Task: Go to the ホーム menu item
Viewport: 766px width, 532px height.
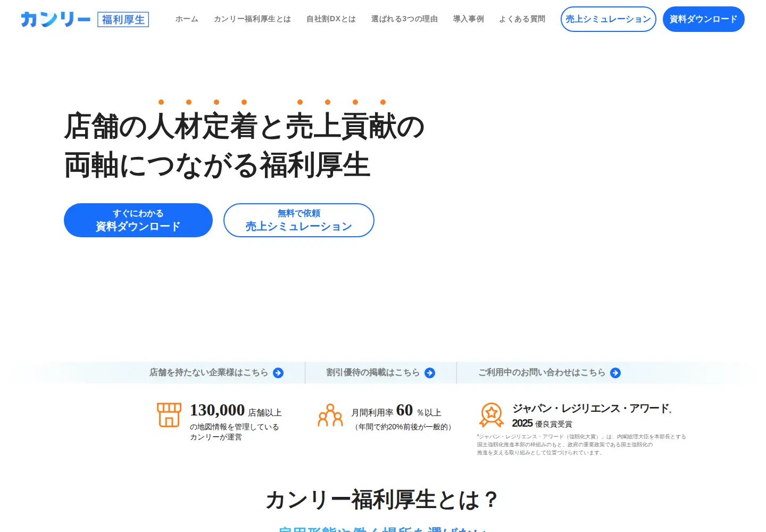Action: pyautogui.click(x=187, y=19)
